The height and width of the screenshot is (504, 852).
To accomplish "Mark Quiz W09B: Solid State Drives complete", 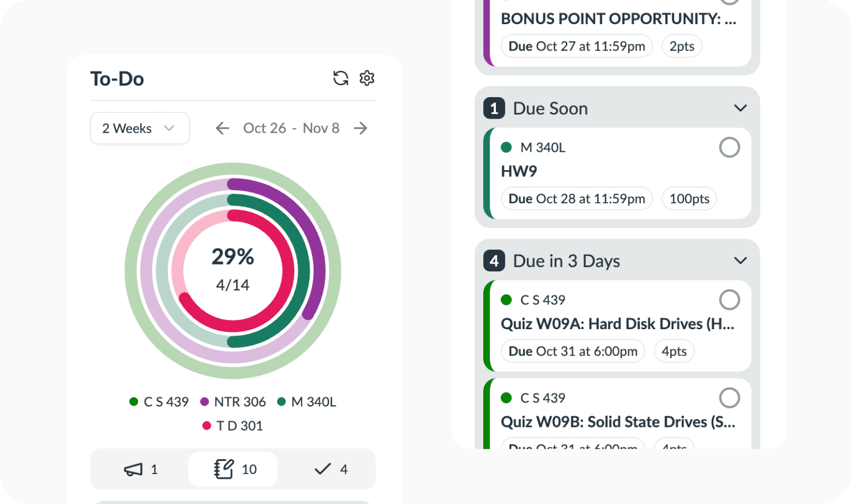I will pyautogui.click(x=730, y=397).
